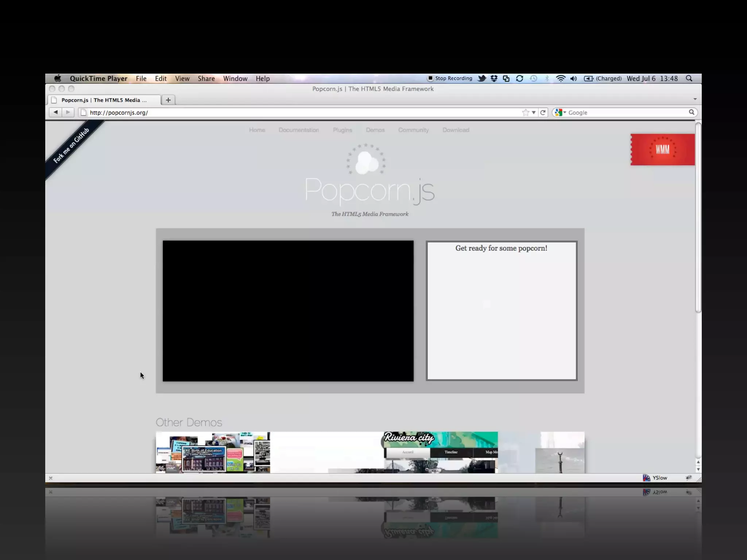The height and width of the screenshot is (560, 747).
Task: Select the Popcorn.js browser tab
Action: (104, 100)
